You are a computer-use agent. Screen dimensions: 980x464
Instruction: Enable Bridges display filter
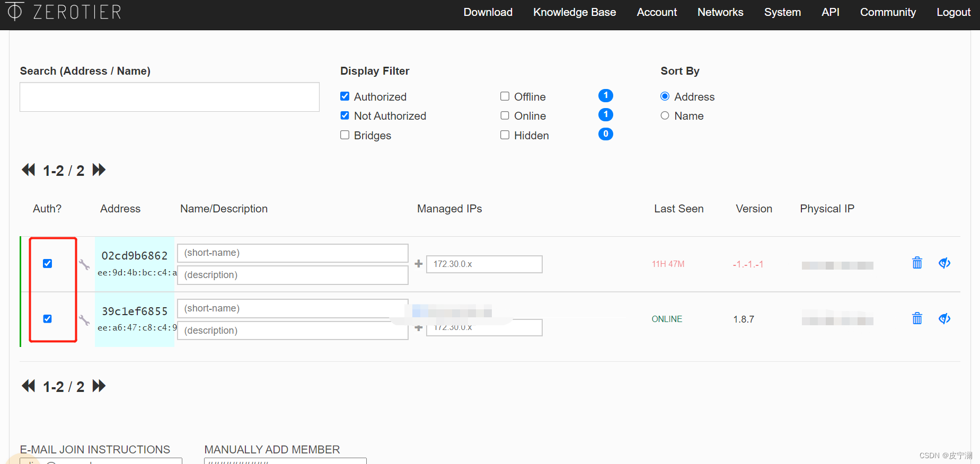point(345,135)
